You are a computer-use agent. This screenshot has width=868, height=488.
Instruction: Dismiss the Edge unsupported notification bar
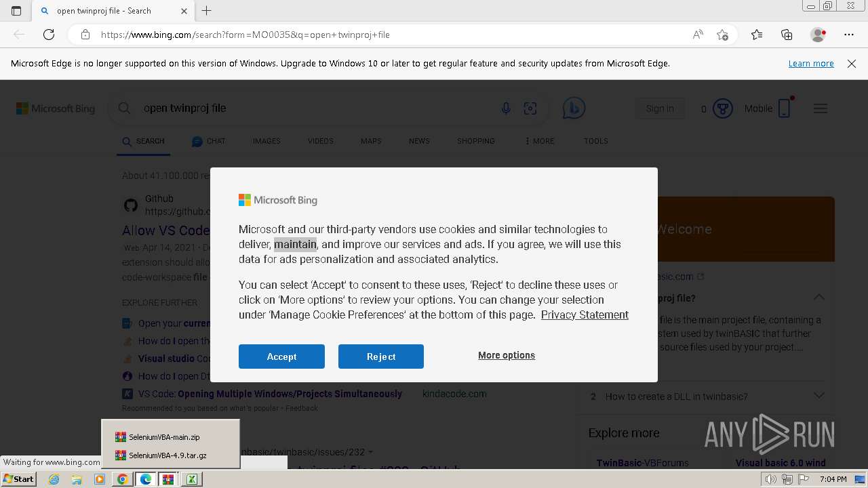(852, 64)
